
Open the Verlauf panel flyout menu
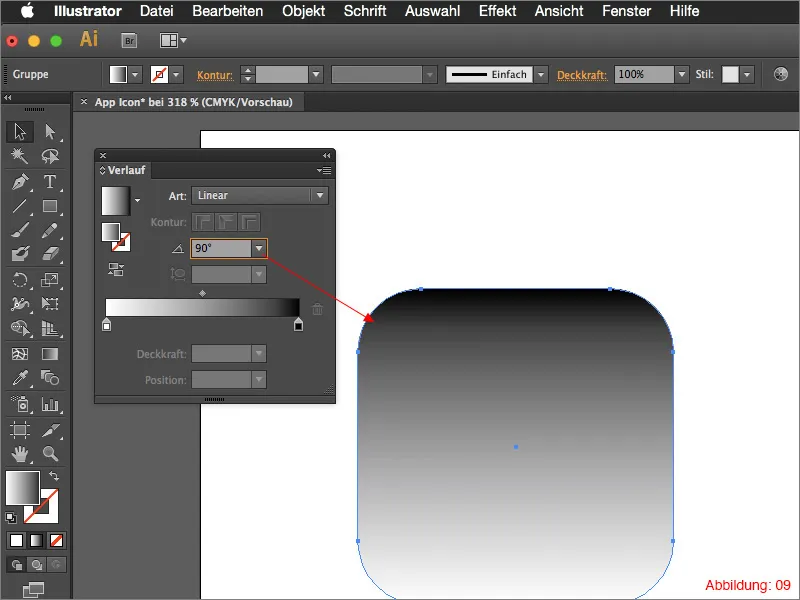point(324,170)
